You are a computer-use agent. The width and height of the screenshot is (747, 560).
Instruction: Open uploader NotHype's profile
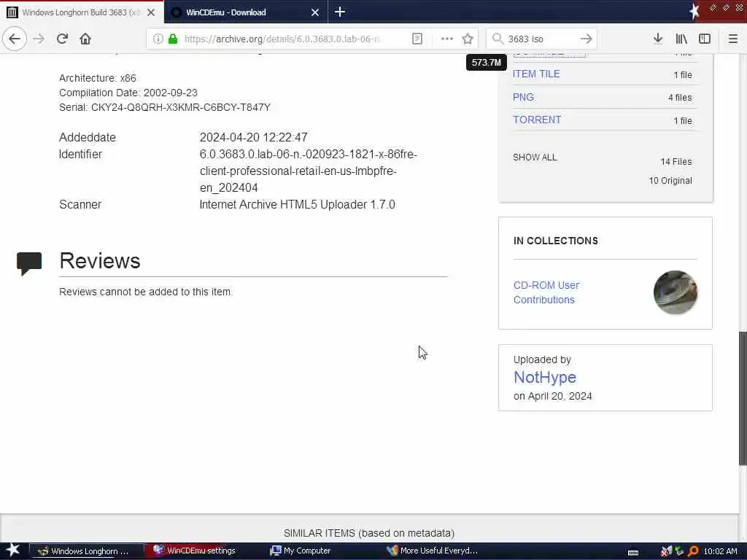[544, 377]
